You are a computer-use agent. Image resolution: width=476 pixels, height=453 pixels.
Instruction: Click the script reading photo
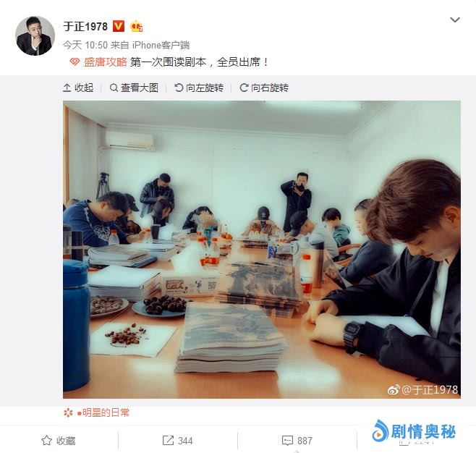(262, 250)
